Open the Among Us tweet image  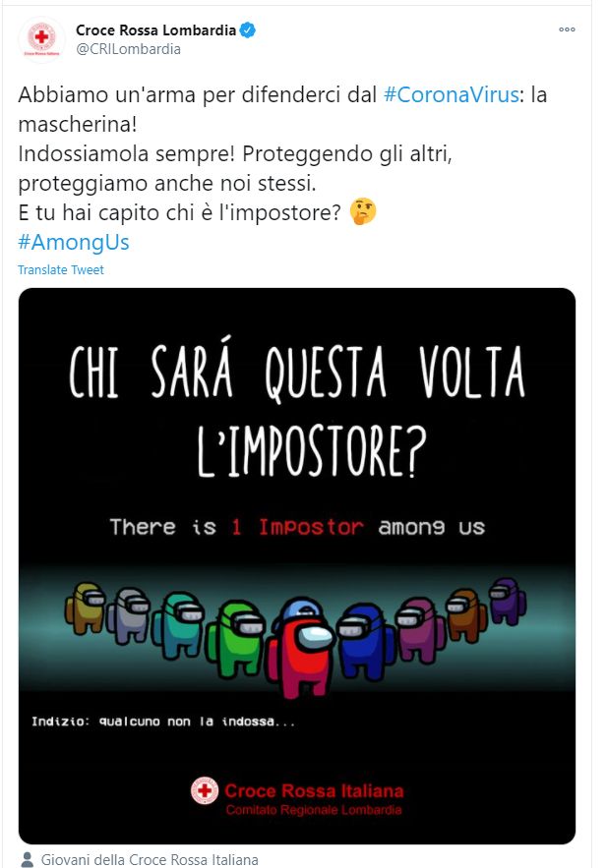click(x=297, y=566)
